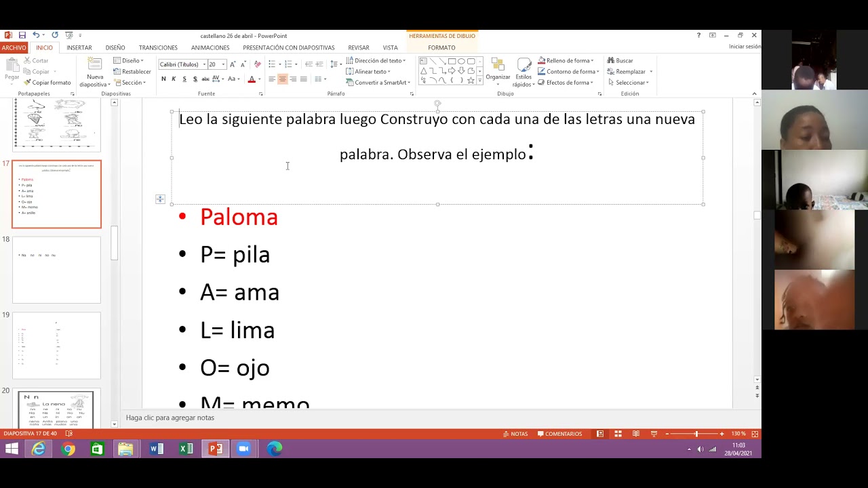Expand Efectos de forma dropdown
Screen dimensions: 868x488
pyautogui.click(x=566, y=83)
